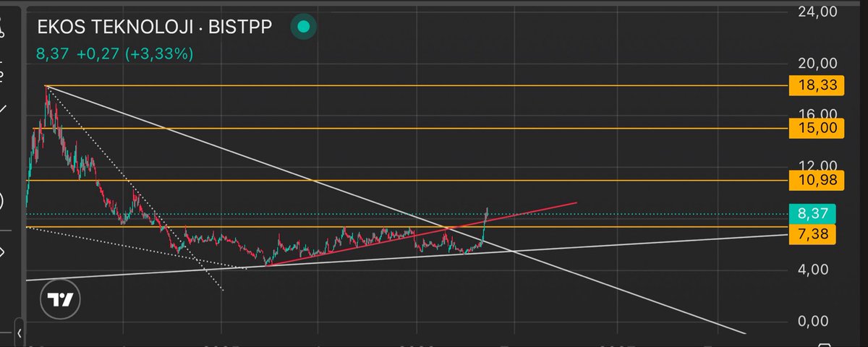Click the 24,00 value on the price axis
The image size is (868, 347).
pos(817,12)
